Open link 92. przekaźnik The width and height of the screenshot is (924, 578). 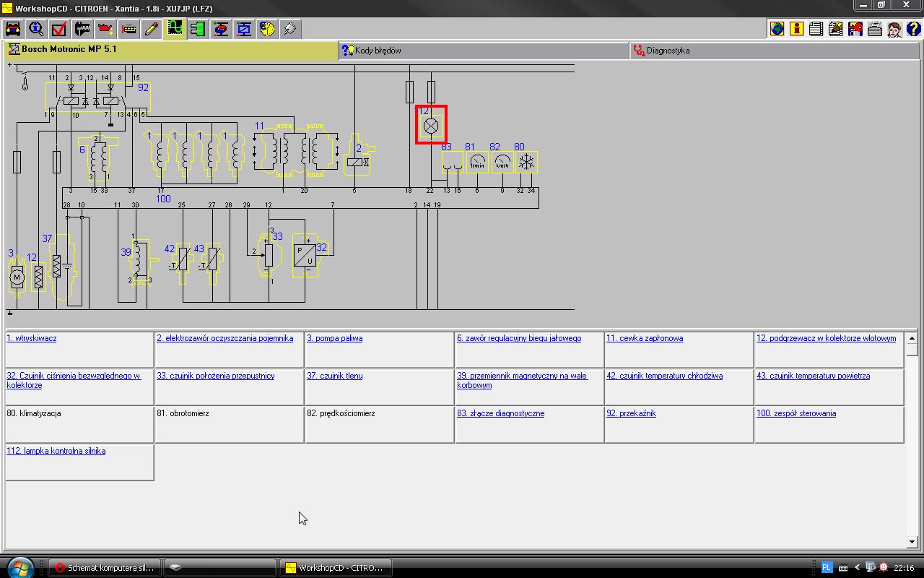click(x=632, y=413)
